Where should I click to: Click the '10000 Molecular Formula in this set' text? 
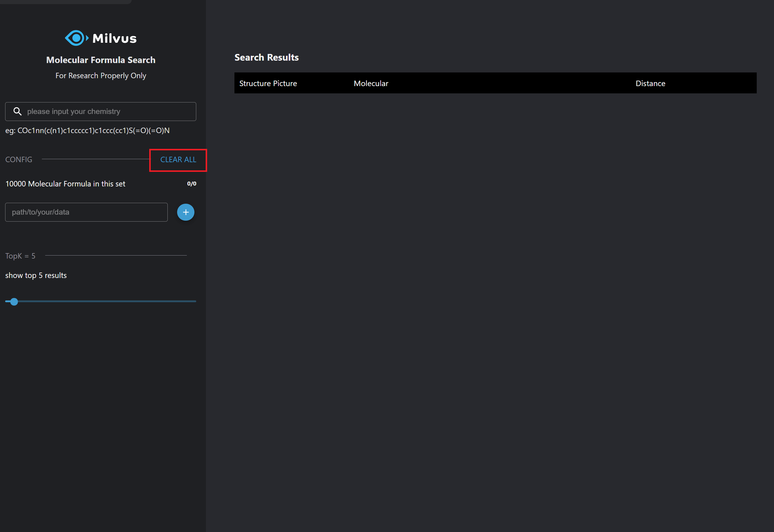point(66,184)
